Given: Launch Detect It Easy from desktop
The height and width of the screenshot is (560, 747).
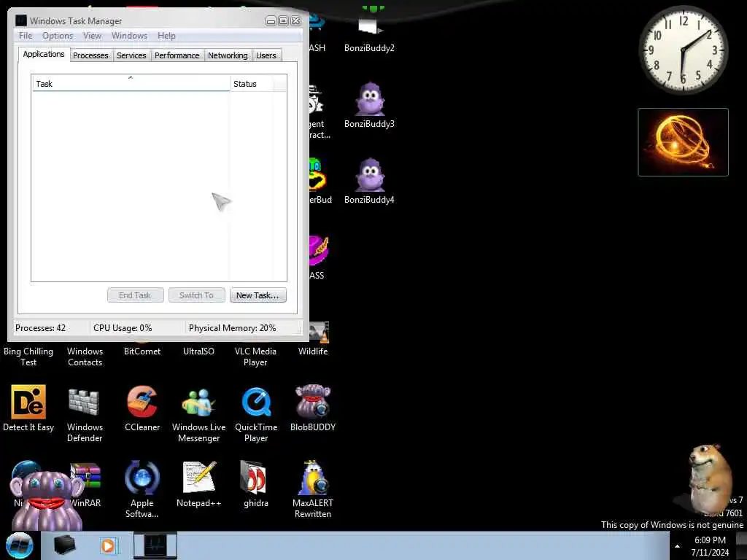Looking at the screenshot, I should click(x=28, y=408).
